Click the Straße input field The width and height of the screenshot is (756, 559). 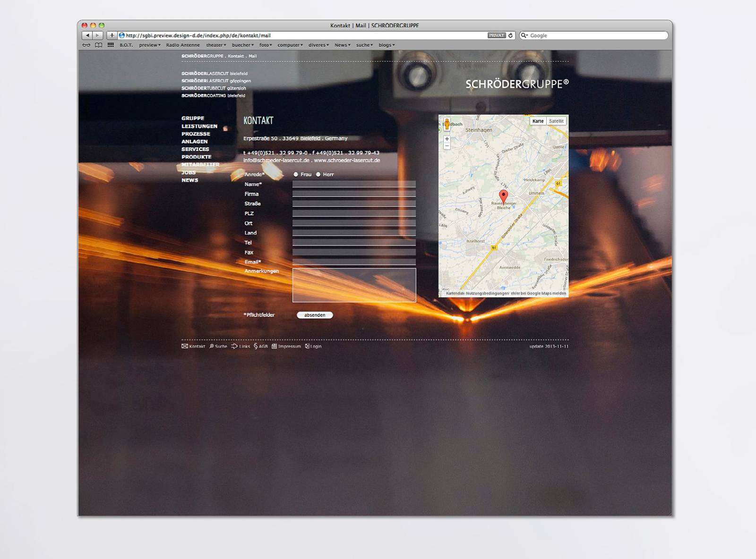354,203
